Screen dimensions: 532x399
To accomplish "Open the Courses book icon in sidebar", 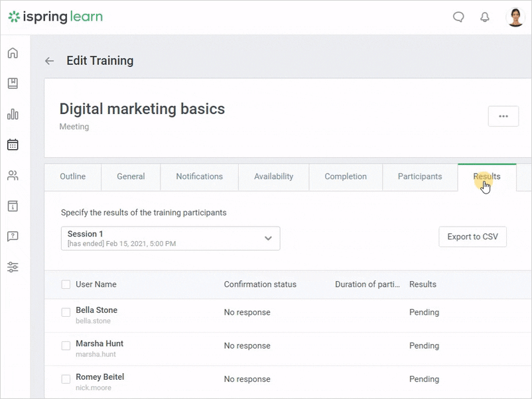I will (13, 84).
